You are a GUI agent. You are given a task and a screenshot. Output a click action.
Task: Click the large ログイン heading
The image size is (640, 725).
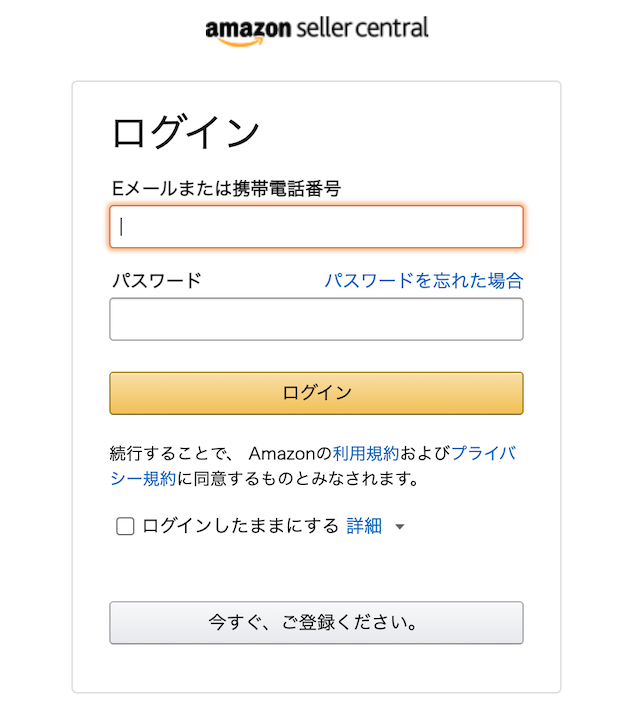(186, 133)
